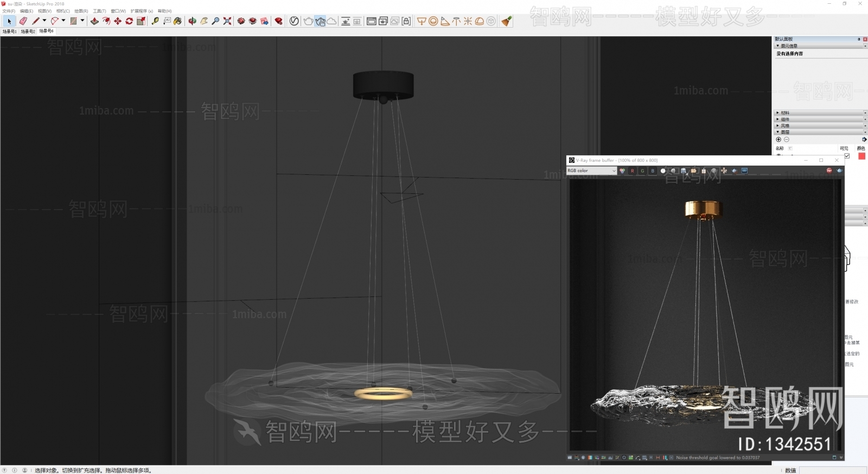The image size is (868, 474).
Task: Start V-Ray render with teapot icon
Action: (308, 21)
